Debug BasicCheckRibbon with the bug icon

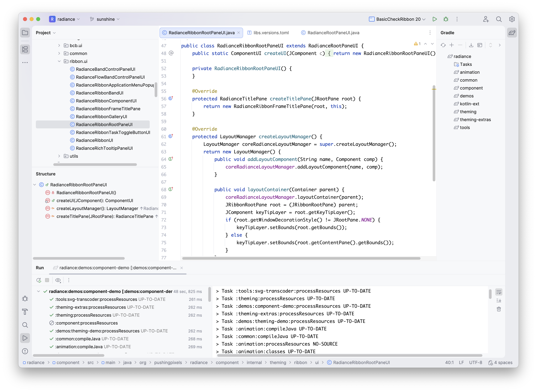[446, 19]
